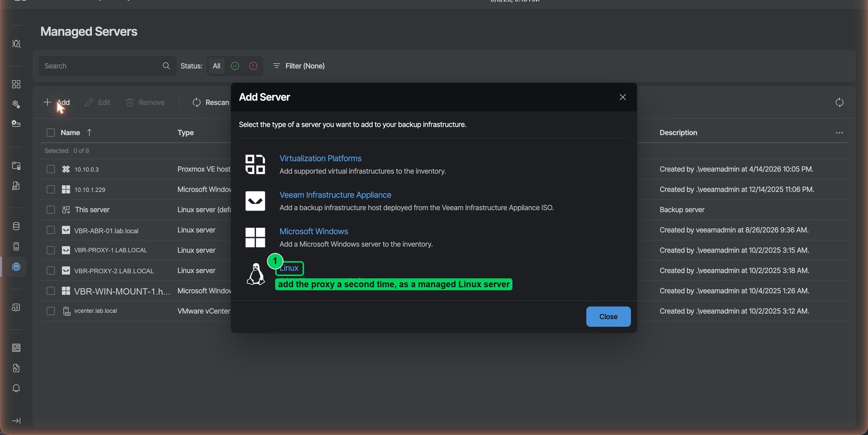Open Veeam Infrastructure Appliance link

pos(335,195)
